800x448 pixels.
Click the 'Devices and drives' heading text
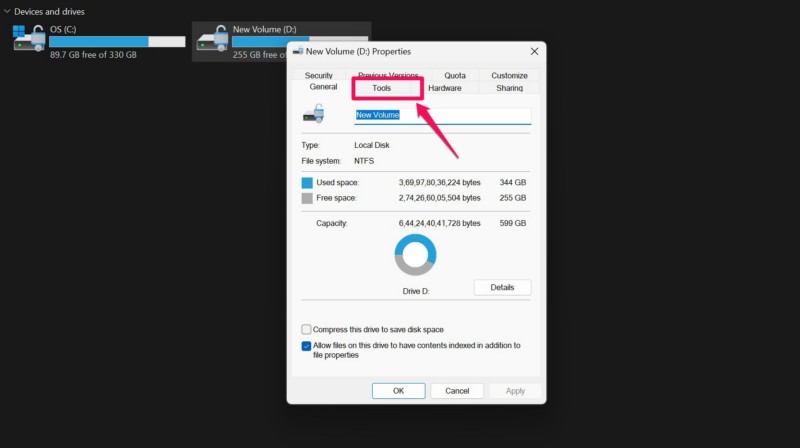pos(49,11)
